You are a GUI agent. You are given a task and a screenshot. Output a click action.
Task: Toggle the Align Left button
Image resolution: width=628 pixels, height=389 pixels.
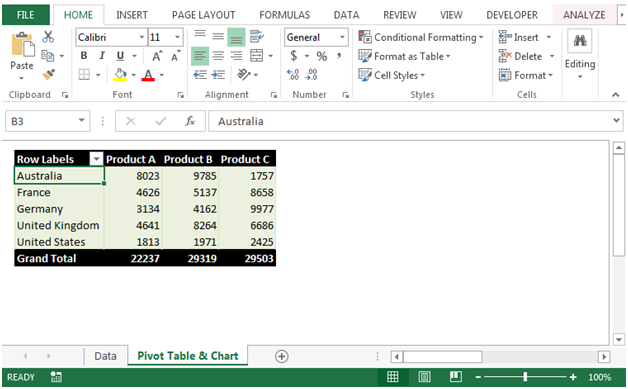tap(200, 56)
